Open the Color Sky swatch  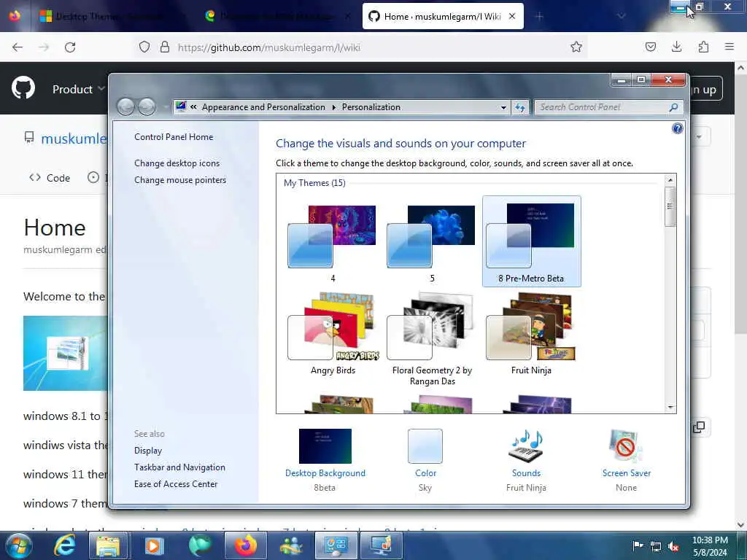tap(425, 446)
